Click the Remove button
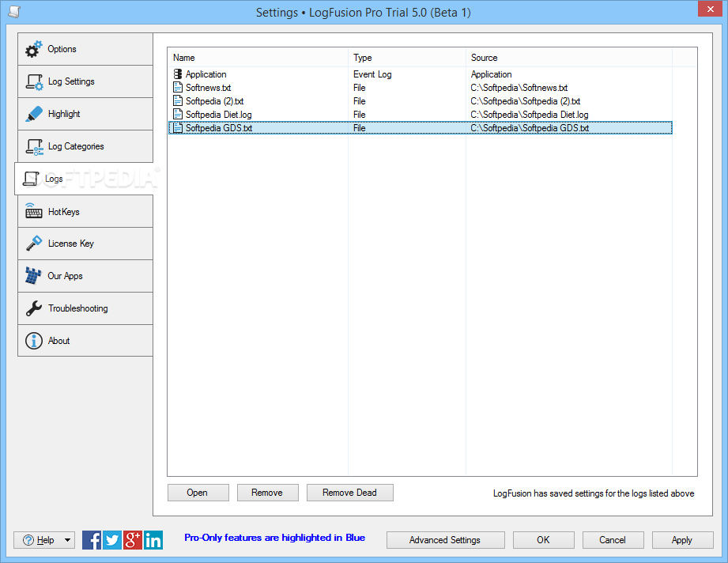This screenshot has height=563, width=728. click(x=268, y=493)
